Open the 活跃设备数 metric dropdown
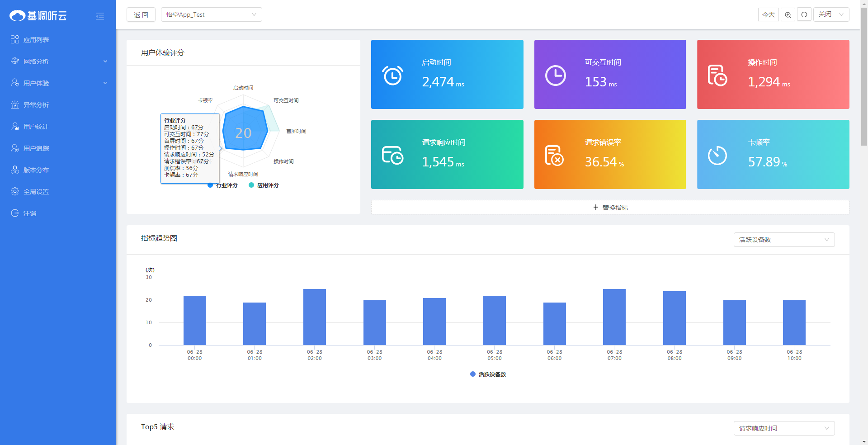Viewport: 868px width, 445px height. 784,240
